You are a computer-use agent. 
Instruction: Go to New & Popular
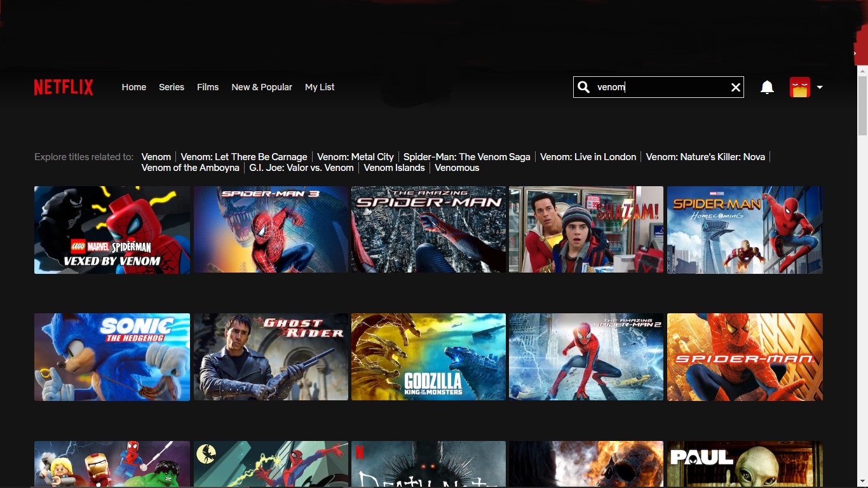262,87
